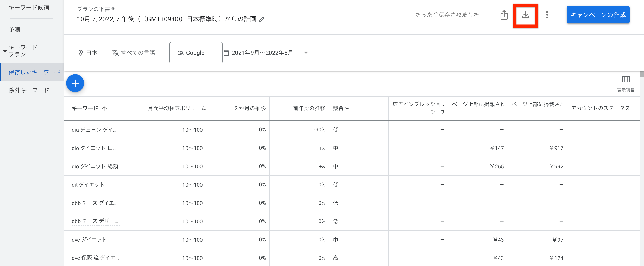Click the dio ダイエット 総額 keyword

coord(95,166)
